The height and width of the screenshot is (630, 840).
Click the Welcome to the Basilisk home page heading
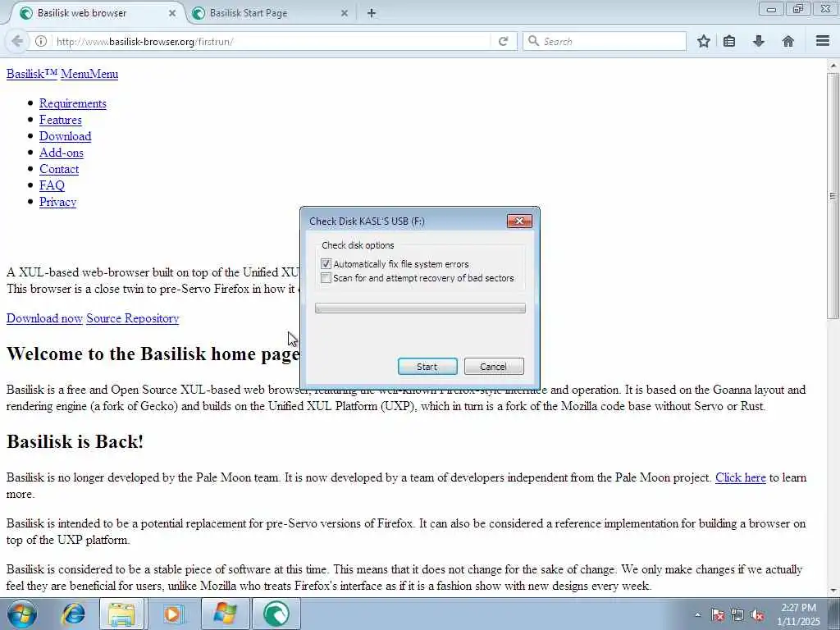153,354
